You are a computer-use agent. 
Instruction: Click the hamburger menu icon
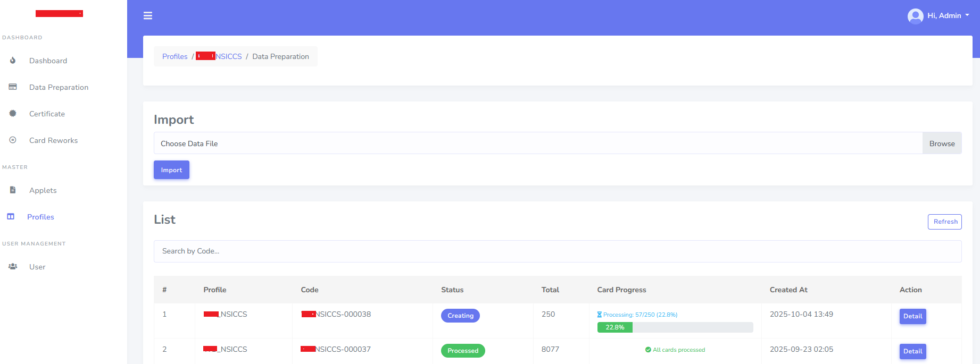148,16
